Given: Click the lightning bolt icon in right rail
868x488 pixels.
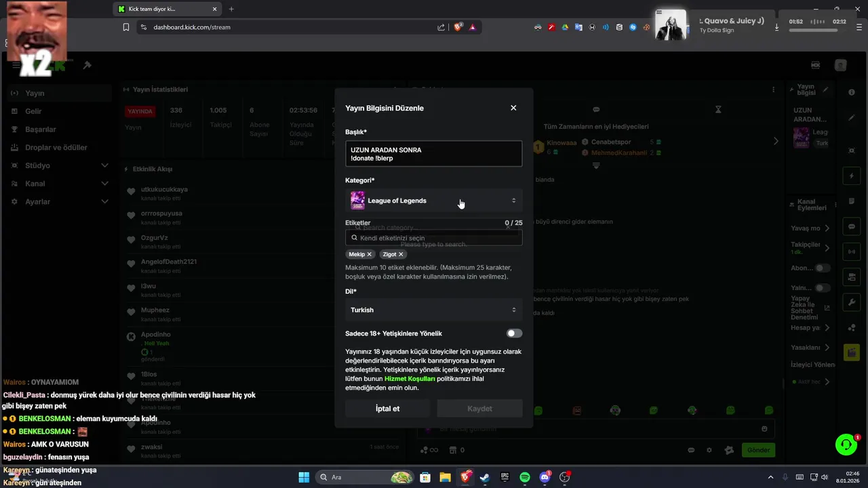Looking at the screenshot, I should point(852,176).
